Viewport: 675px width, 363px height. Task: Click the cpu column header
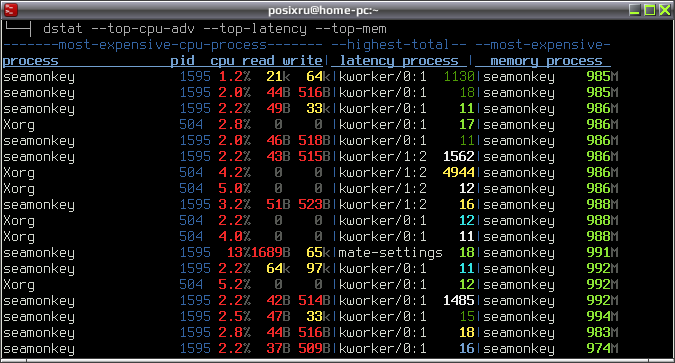[x=222, y=61]
